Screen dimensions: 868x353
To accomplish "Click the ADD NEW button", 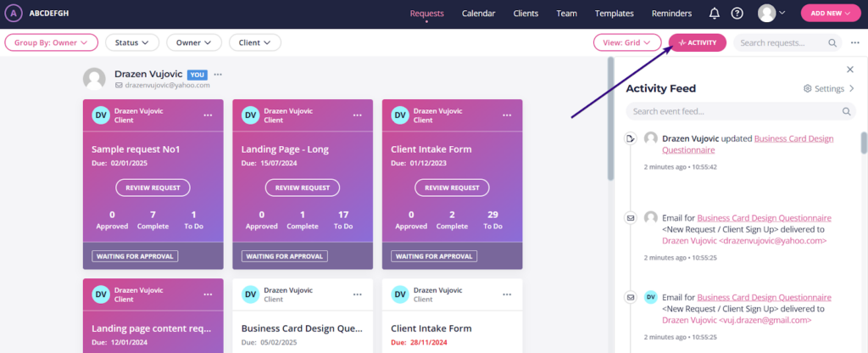I will (x=832, y=14).
